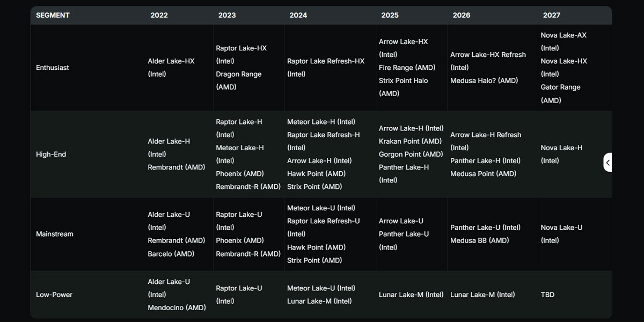Image resolution: width=644 pixels, height=322 pixels.
Task: Click Arrow Lake-H (Intel) under 2024
Action: (320, 160)
